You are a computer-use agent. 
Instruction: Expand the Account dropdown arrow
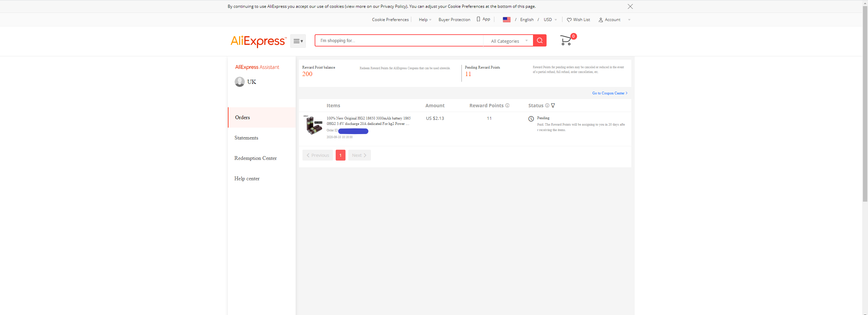coord(629,20)
